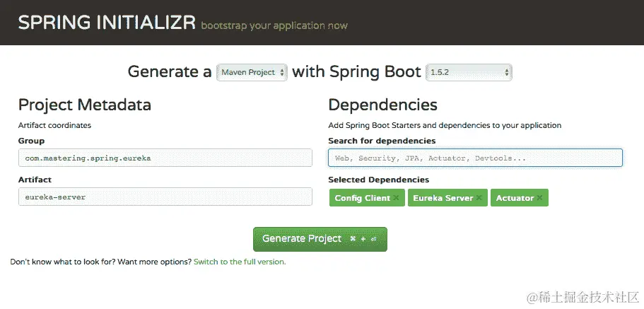Click the Artifact coordinates text

[54, 125]
